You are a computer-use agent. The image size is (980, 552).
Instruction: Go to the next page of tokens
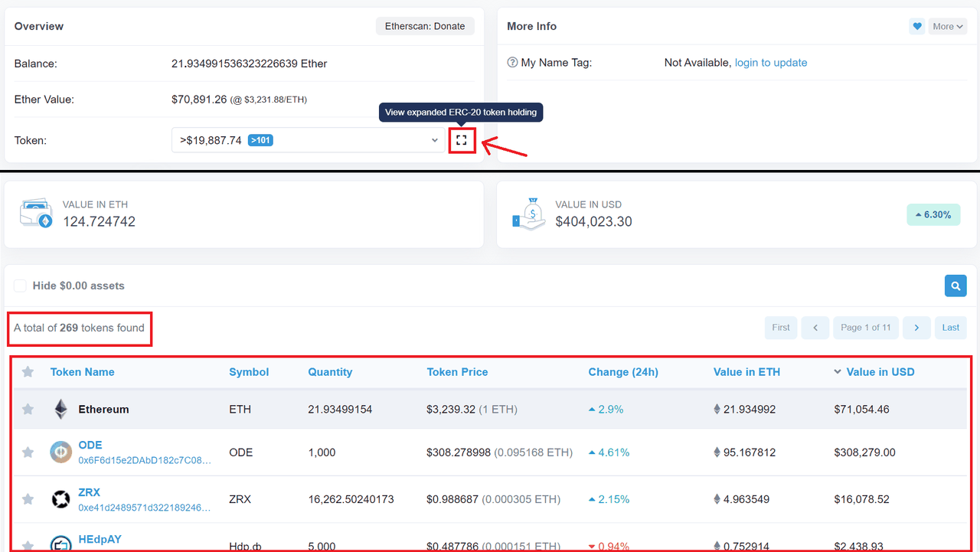click(x=916, y=327)
